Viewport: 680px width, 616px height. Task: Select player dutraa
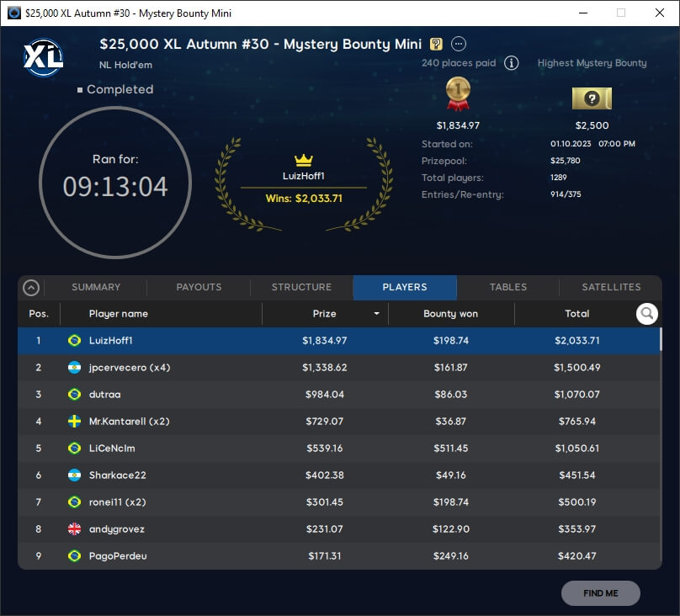[x=105, y=395]
